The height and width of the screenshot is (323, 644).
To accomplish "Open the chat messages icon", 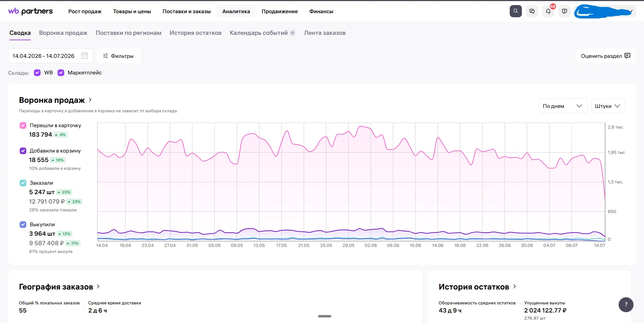I will (x=532, y=11).
